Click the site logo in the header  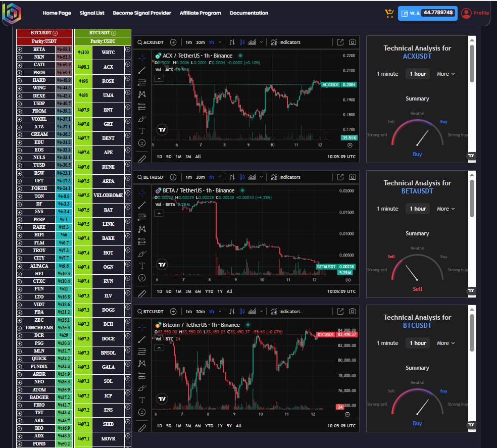tap(12, 14)
